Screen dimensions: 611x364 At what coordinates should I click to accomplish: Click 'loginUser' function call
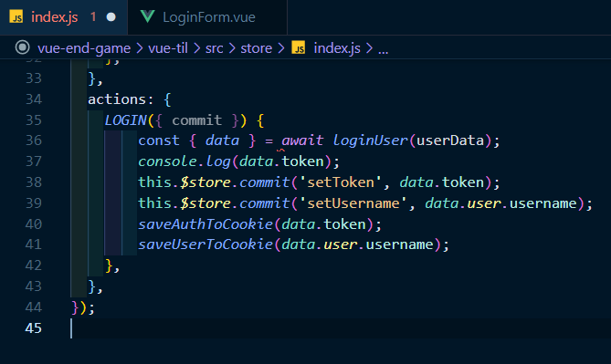pyautogui.click(x=370, y=140)
